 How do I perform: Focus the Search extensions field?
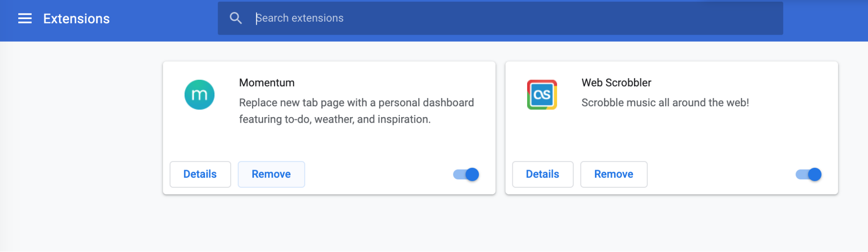500,18
